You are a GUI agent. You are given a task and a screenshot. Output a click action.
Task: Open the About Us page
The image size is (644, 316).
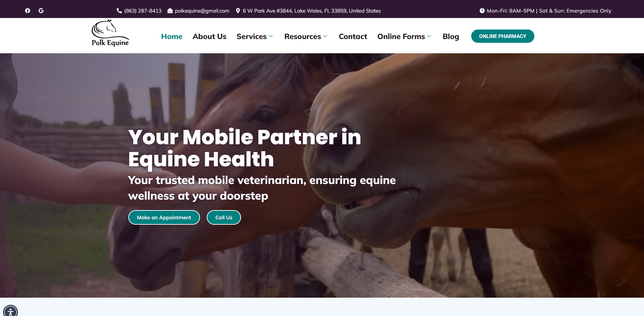click(209, 36)
